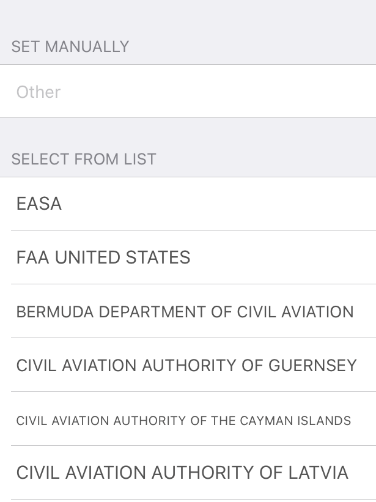
Task: Tap the EASA row
Action: 188,204
